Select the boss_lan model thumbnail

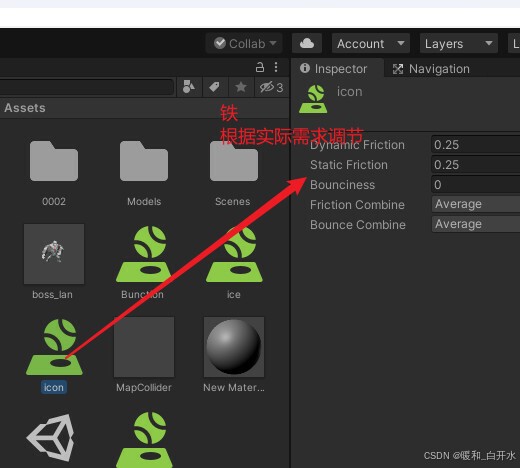click(54, 254)
